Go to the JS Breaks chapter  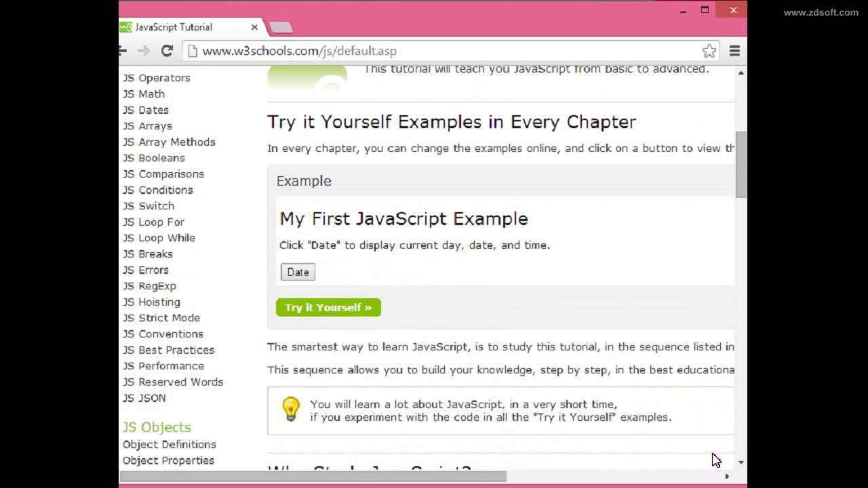148,254
